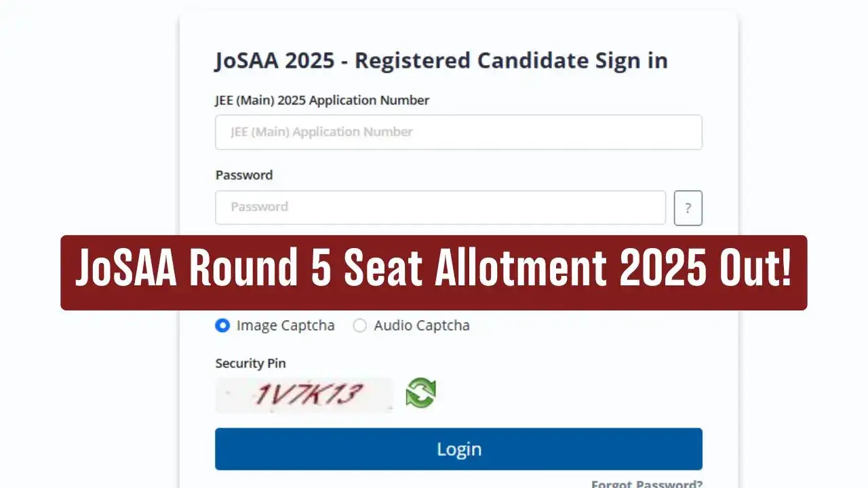This screenshot has height=488, width=868.
Task: Click the Registered Candidate Sign in heading
Action: click(x=441, y=60)
